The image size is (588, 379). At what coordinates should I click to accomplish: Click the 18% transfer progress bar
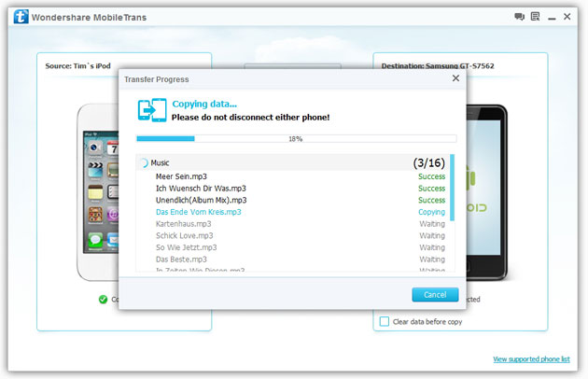pyautogui.click(x=296, y=139)
